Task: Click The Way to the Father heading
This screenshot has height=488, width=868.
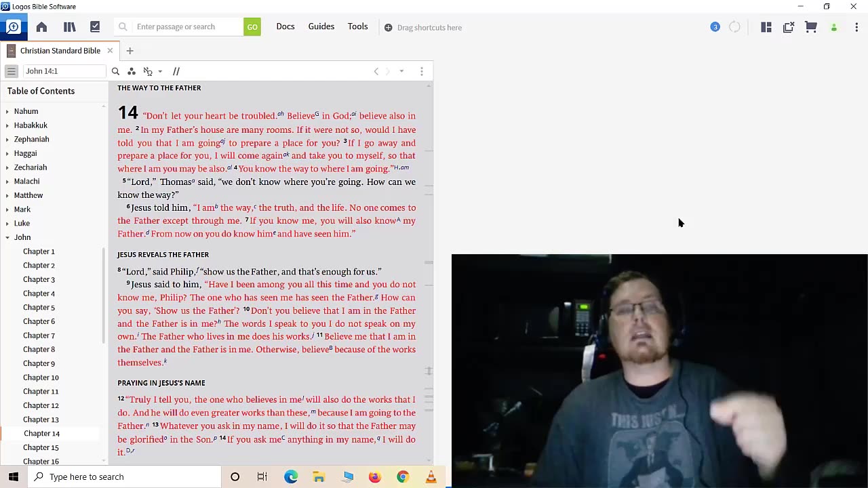Action: (159, 88)
